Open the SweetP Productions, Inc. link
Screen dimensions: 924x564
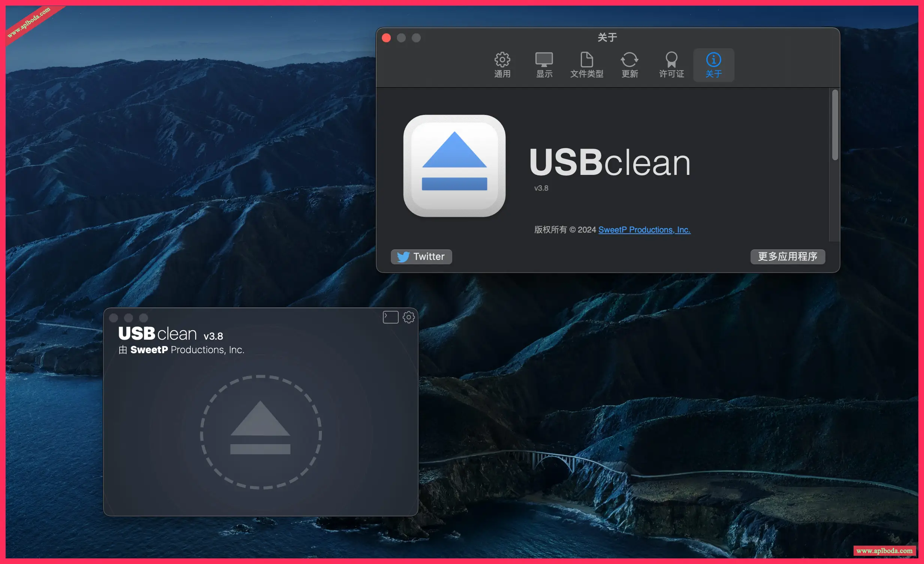coord(644,230)
